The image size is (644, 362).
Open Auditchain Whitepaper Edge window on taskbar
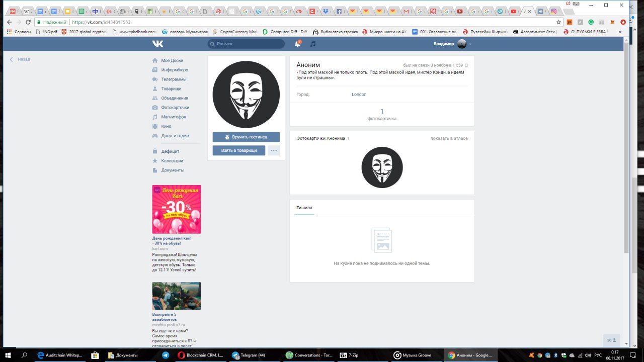click(x=60, y=355)
